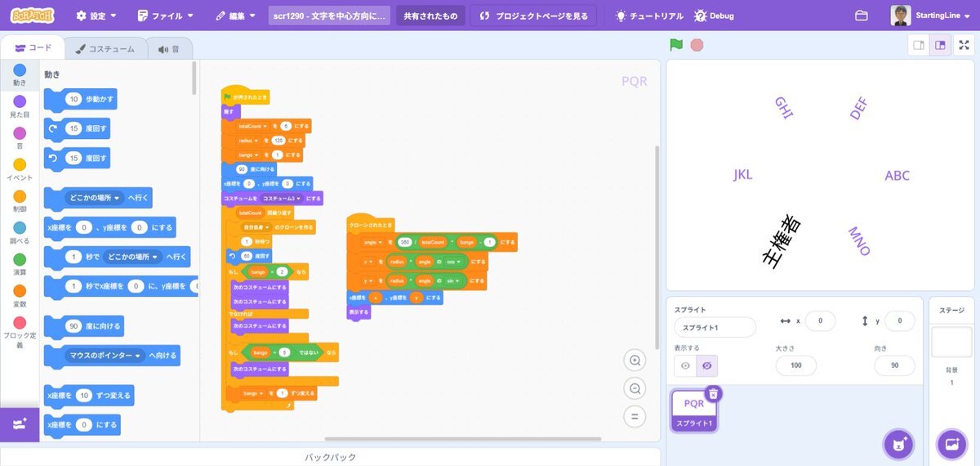Viewport: 980px width, 466px height.
Task: Switch to the コスチューム costumes tab
Action: (x=105, y=49)
